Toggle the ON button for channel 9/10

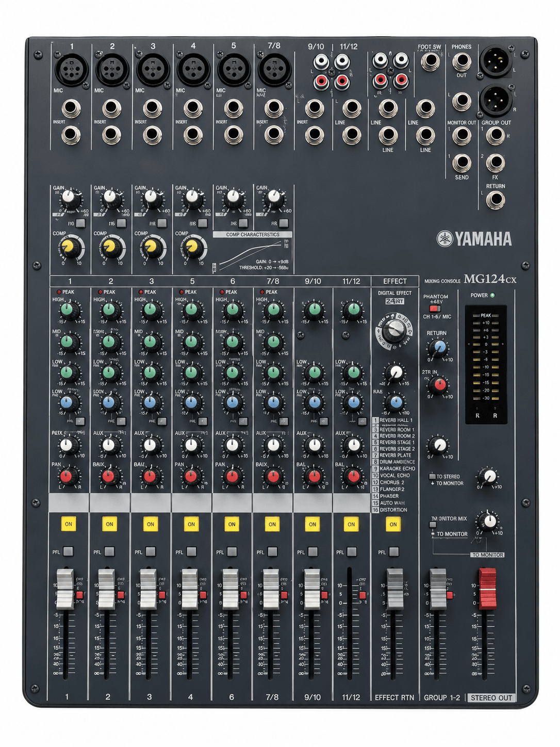click(x=312, y=524)
